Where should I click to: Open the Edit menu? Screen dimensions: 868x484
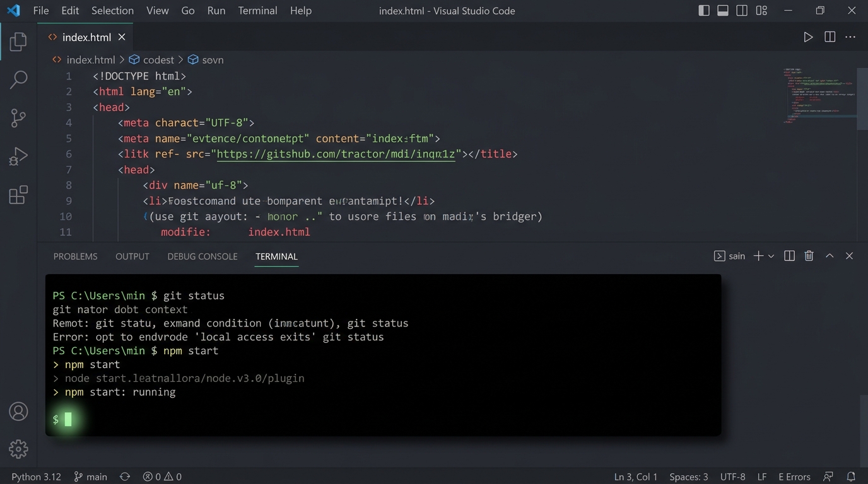coord(70,11)
